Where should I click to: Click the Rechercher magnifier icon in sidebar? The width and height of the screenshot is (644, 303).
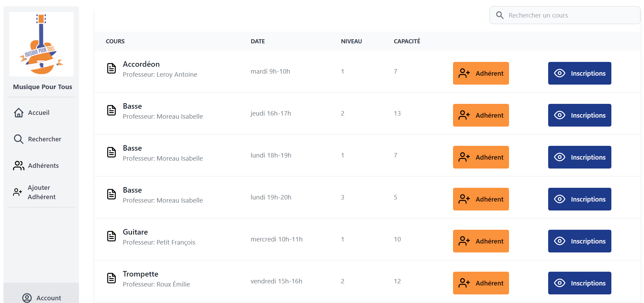(x=19, y=139)
